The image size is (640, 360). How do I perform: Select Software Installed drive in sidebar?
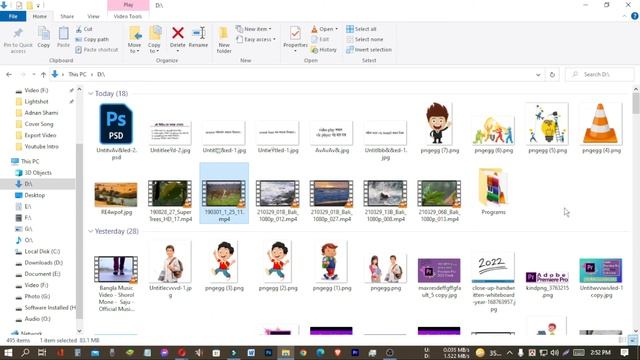50,307
